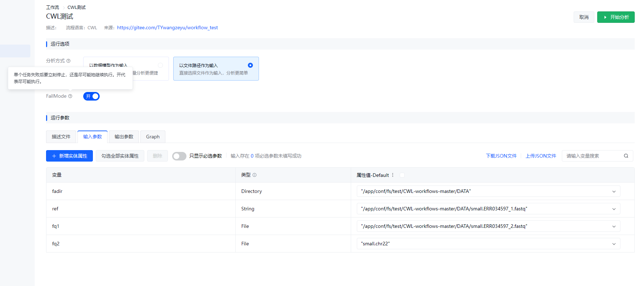Open the more options icon beside 属性值-Default
The height and width of the screenshot is (286, 644).
(393, 175)
